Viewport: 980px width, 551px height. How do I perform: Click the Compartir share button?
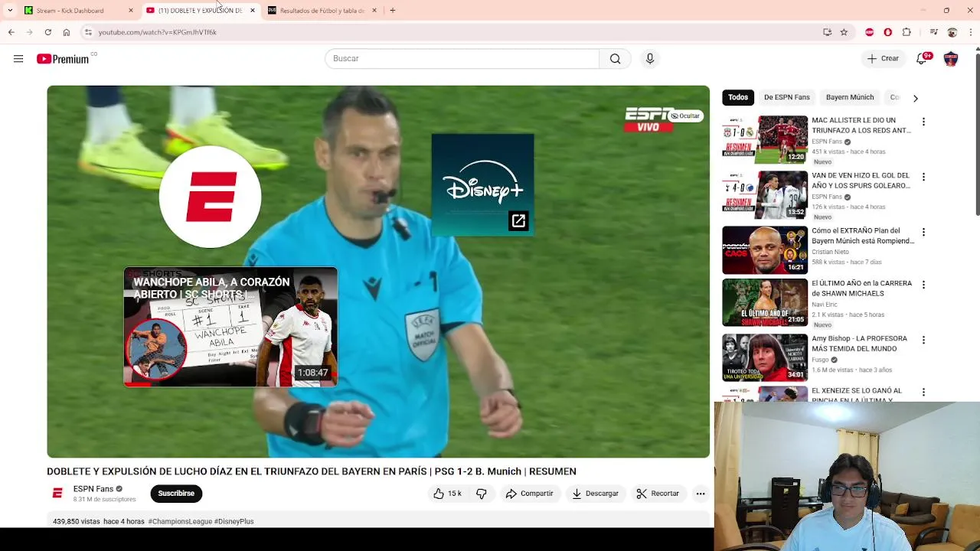tap(529, 494)
